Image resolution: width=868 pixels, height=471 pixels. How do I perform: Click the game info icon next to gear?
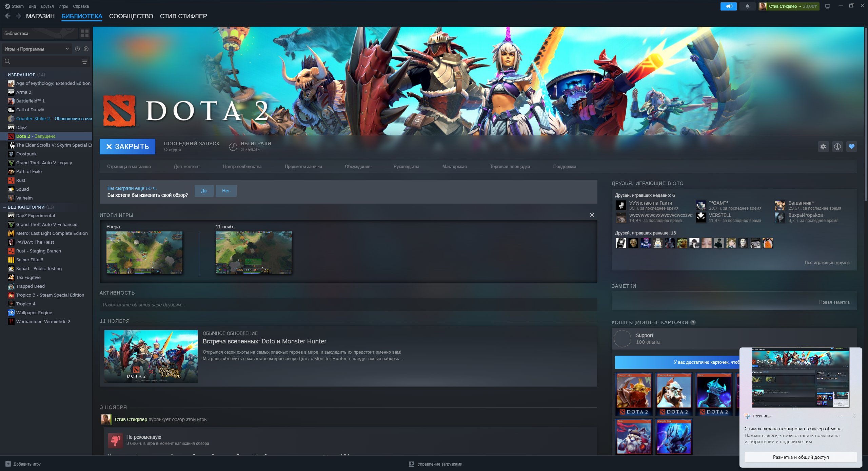click(x=837, y=147)
